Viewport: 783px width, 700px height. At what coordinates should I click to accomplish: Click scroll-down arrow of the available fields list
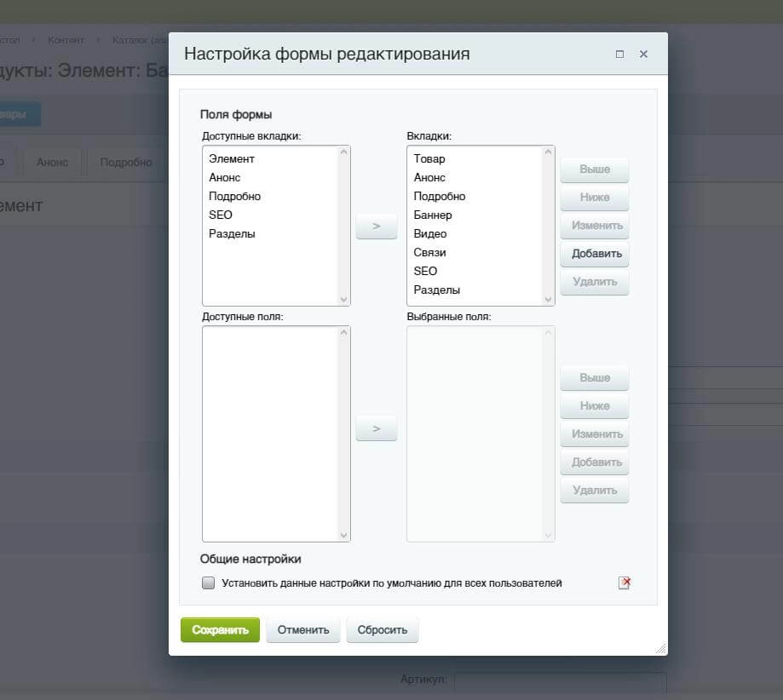point(343,536)
